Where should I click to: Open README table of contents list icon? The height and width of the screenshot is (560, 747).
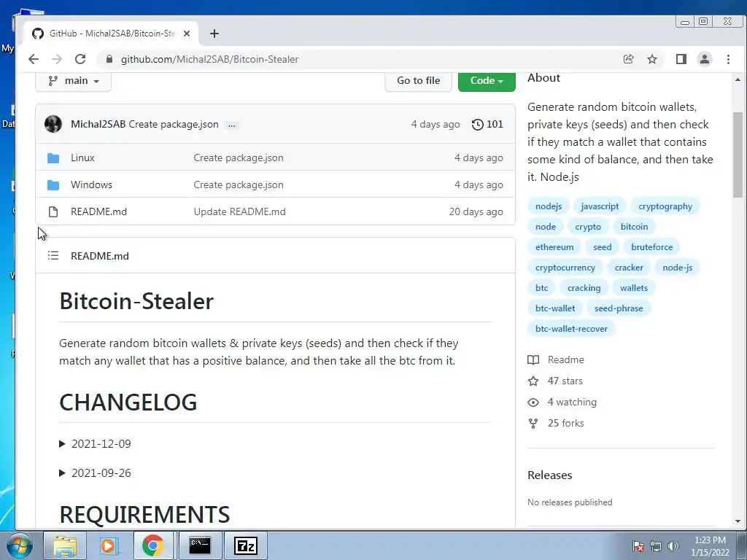53,256
